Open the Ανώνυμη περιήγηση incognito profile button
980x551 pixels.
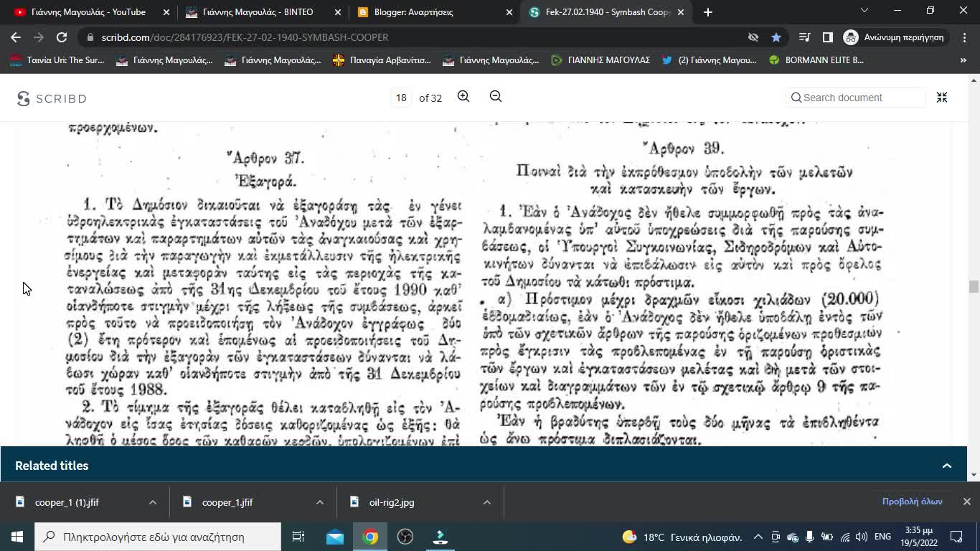[895, 37]
